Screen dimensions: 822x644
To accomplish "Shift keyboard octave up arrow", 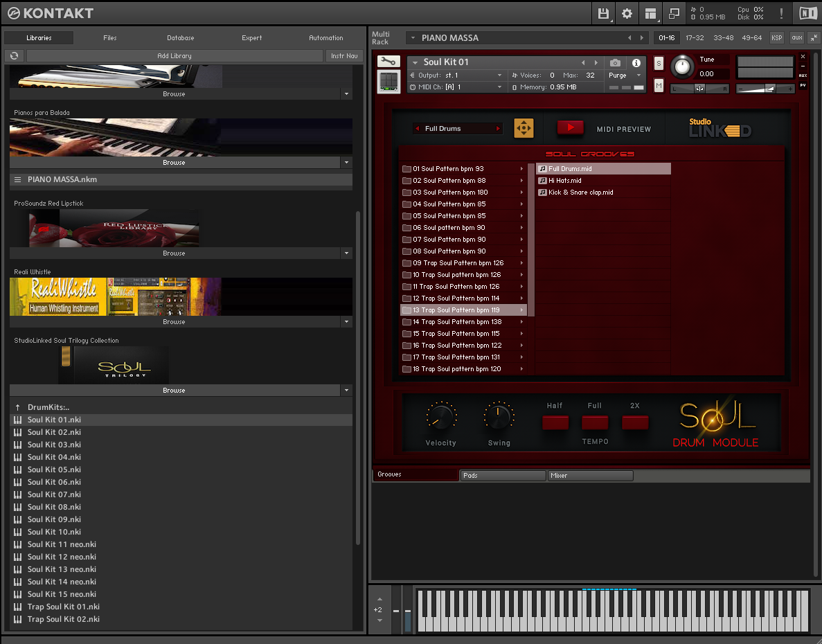I will (x=380, y=599).
